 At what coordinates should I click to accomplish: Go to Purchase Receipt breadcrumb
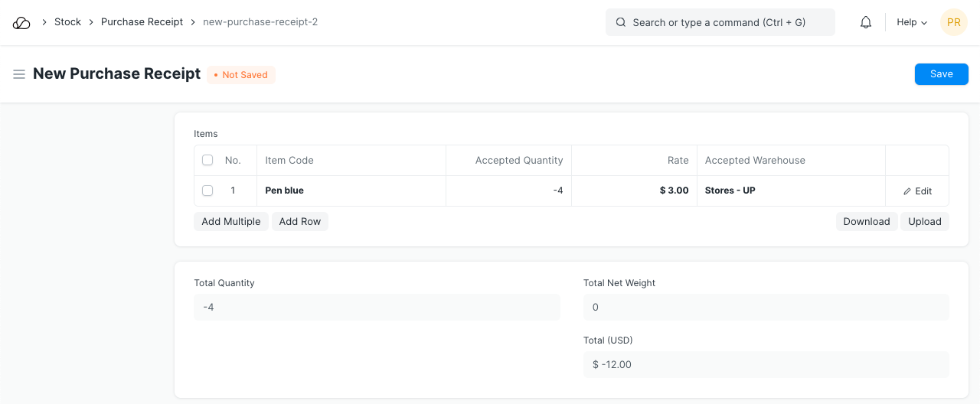click(142, 22)
